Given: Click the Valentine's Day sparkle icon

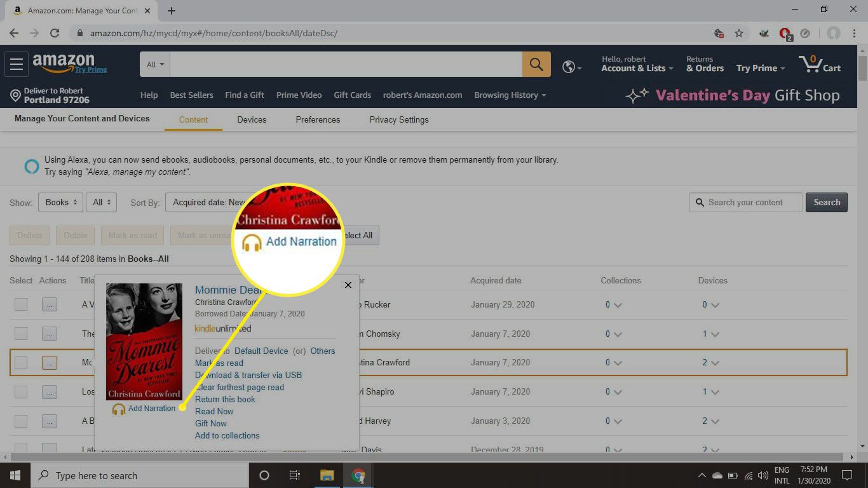Looking at the screenshot, I should (637, 95).
